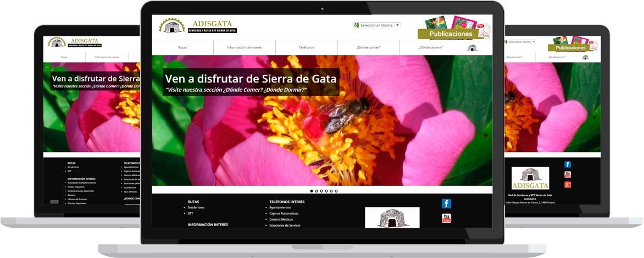This screenshot has height=258, width=644.
Task: Open Taxi 24 horas link on left laptop
Action: point(131,191)
